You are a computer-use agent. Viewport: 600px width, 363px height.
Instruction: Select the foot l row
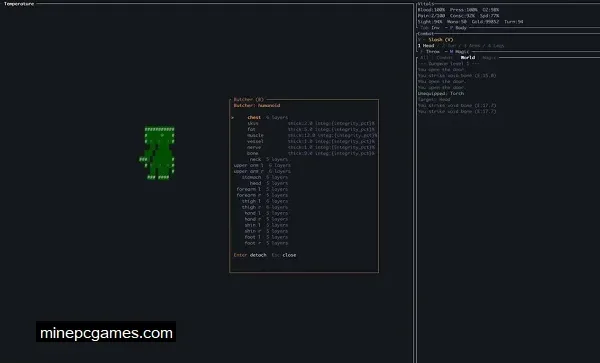coord(266,237)
